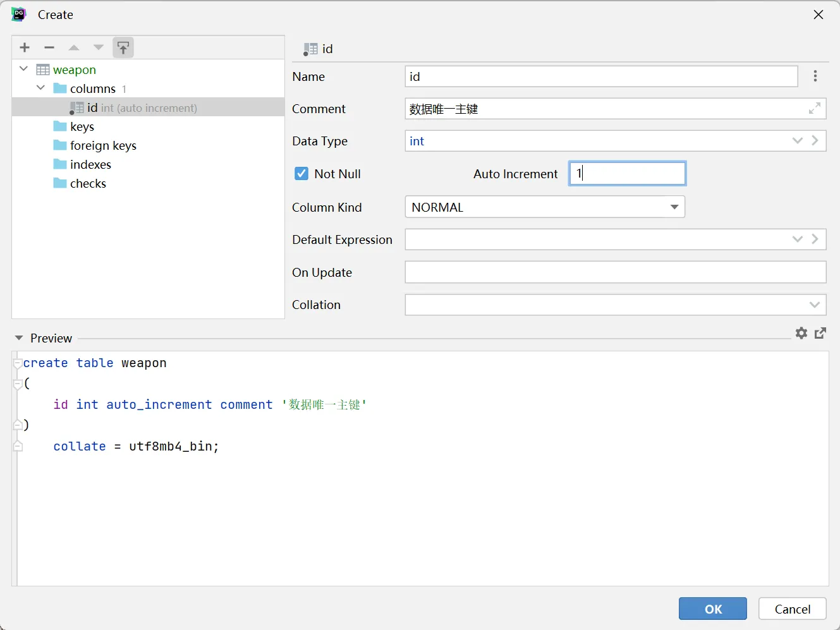Open Preview settings gear icon
The height and width of the screenshot is (630, 840).
point(801,333)
